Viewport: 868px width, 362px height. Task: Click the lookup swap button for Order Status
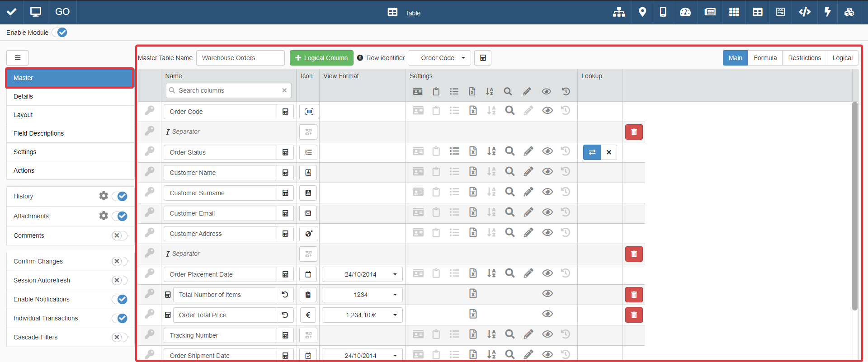(x=592, y=152)
